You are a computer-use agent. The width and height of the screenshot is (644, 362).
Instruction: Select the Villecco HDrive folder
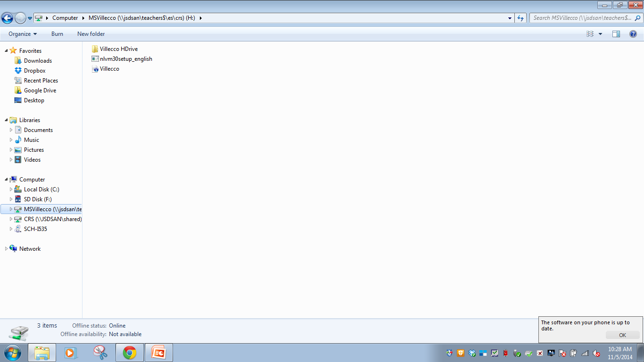point(115,49)
